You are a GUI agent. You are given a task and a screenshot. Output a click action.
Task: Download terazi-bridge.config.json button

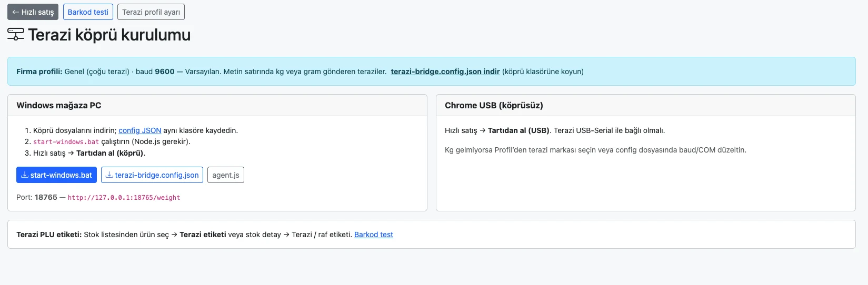[152, 175]
